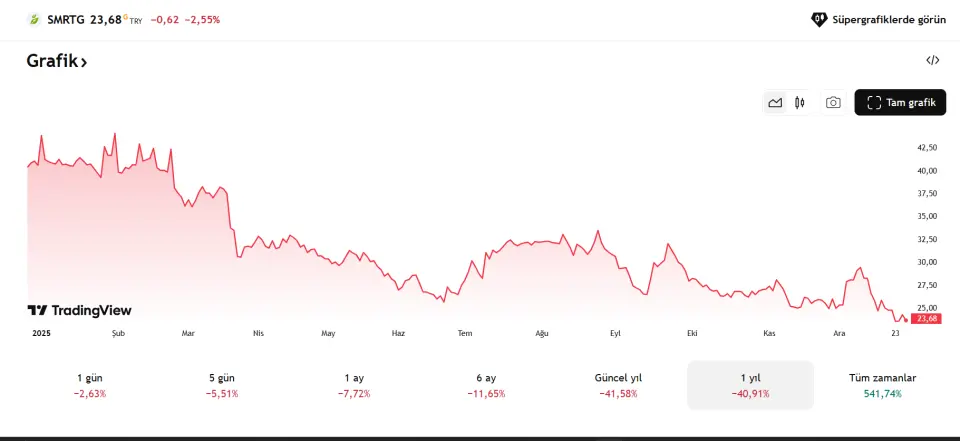Viewport: 960px width, 441px height.
Task: Switch to candlestick chart style
Action: pyautogui.click(x=799, y=102)
